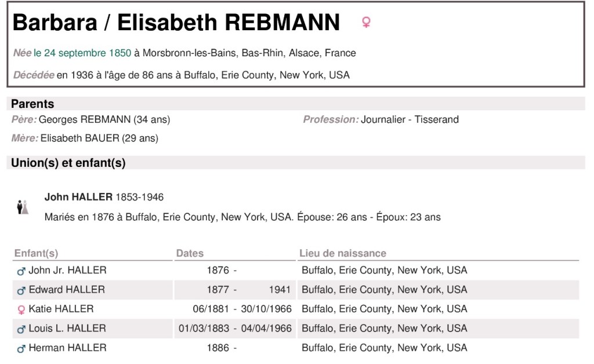
Task: Click the Lieu de naissance column header
Action: point(342,253)
